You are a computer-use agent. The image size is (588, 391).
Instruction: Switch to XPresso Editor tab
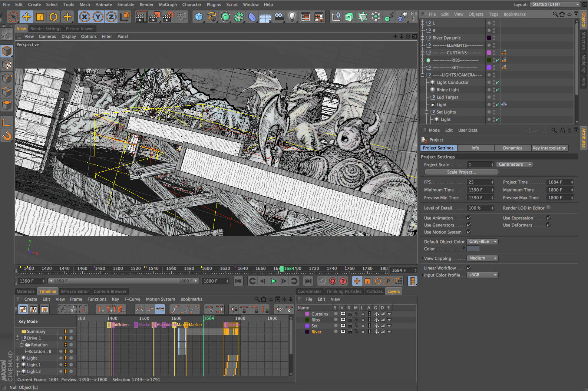pyautogui.click(x=75, y=291)
